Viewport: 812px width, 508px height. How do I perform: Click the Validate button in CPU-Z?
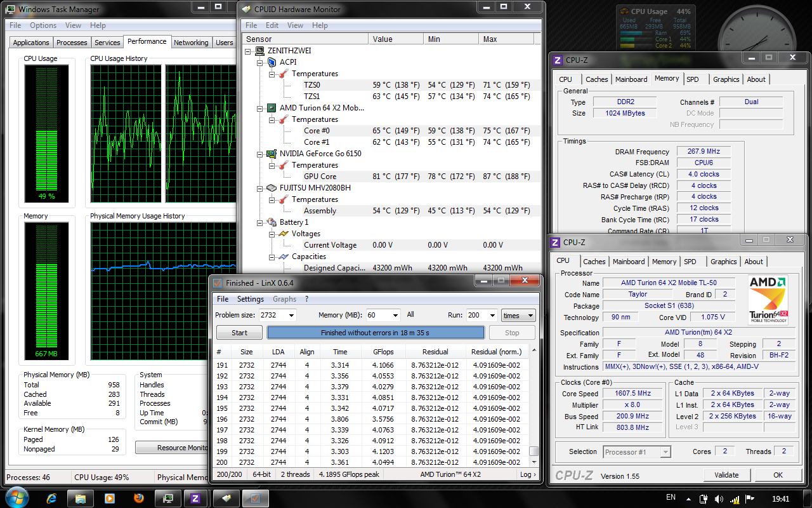point(726,475)
